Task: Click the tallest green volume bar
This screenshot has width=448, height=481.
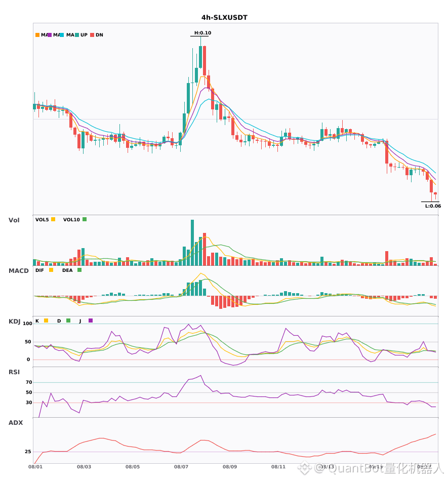Action: 192,243
